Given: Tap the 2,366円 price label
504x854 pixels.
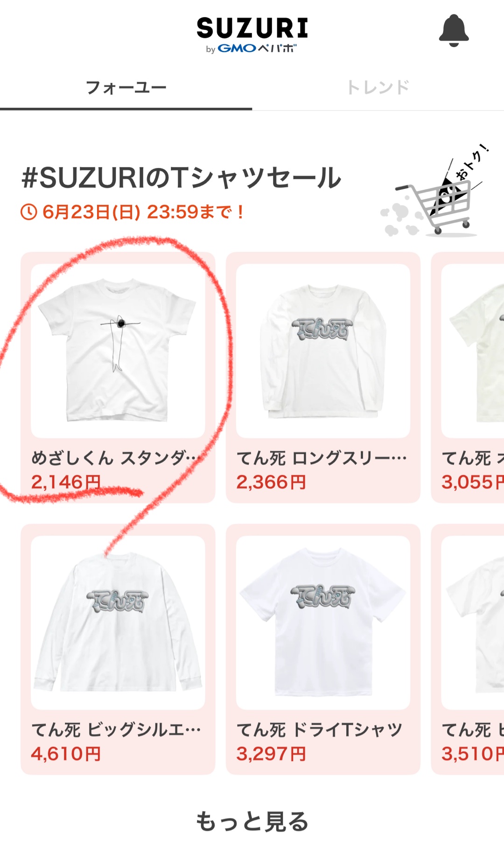Looking at the screenshot, I should [271, 482].
